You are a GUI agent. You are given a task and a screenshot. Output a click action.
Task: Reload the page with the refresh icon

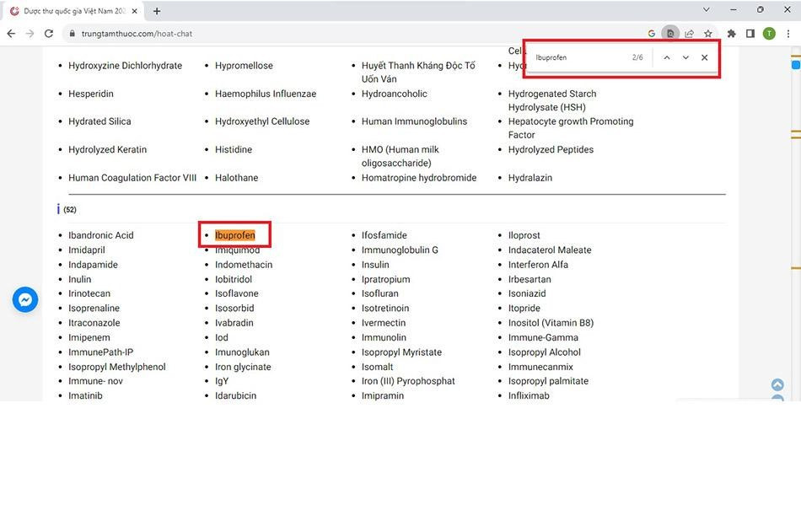tap(49, 34)
